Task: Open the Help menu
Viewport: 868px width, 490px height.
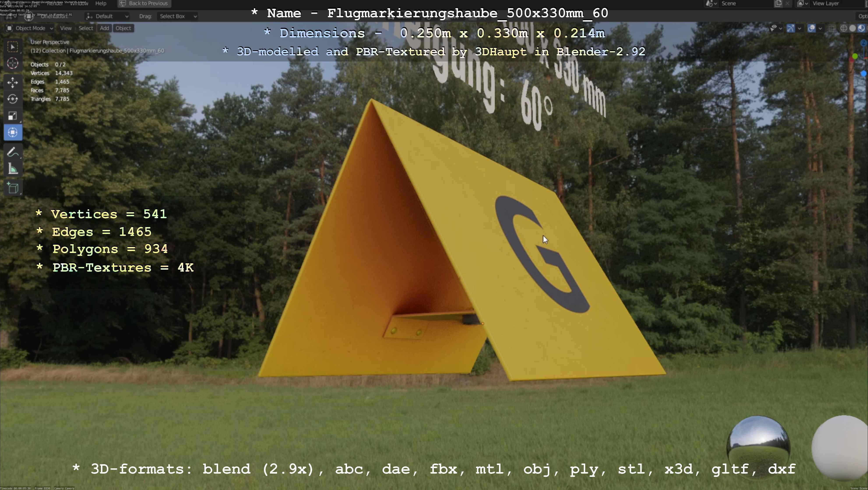Action: point(101,3)
